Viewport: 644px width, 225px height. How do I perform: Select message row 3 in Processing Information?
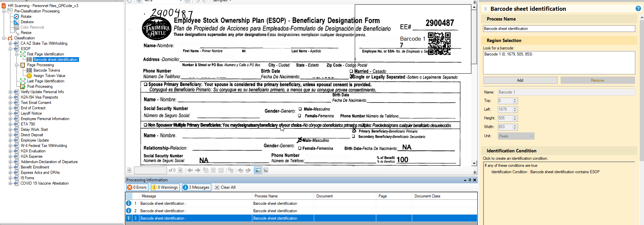click(x=301, y=218)
